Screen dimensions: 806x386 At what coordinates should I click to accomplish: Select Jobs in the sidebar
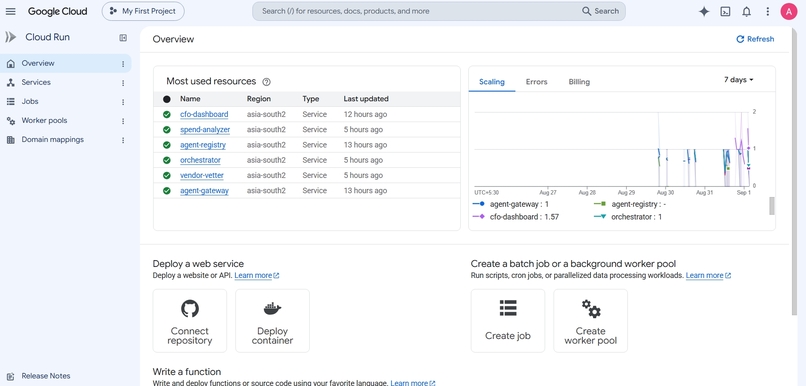pos(30,101)
